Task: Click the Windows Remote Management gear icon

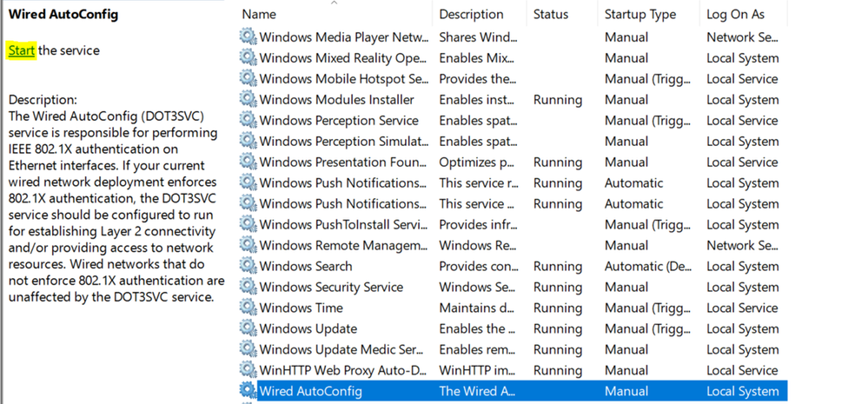Action: click(x=248, y=245)
